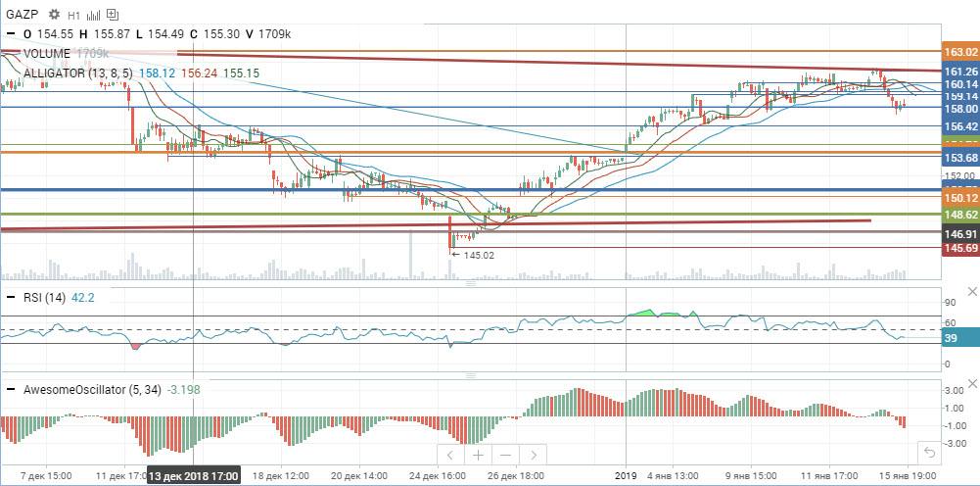Click the 26 дек 18:00 time axis label

(516, 476)
